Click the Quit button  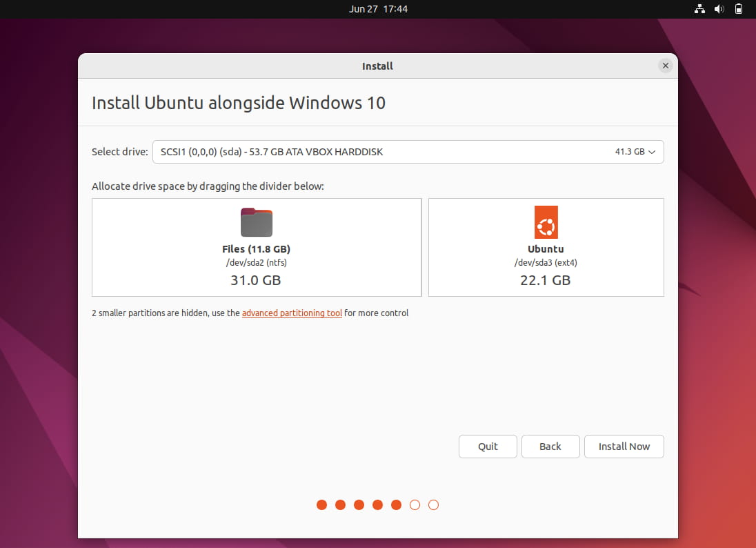[x=488, y=447]
